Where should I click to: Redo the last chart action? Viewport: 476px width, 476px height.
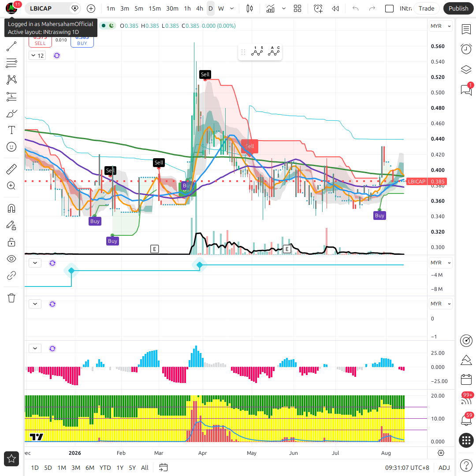coord(372,8)
